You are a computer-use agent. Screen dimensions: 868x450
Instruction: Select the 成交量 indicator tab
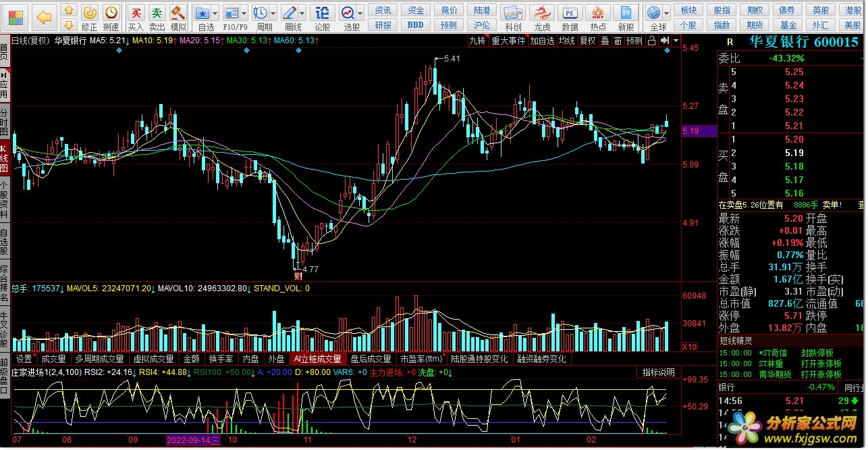(x=54, y=359)
